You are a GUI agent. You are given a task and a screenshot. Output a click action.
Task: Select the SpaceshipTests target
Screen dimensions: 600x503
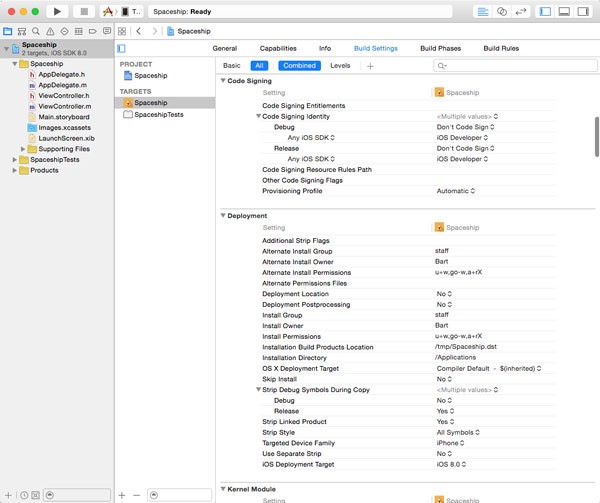(x=153, y=114)
